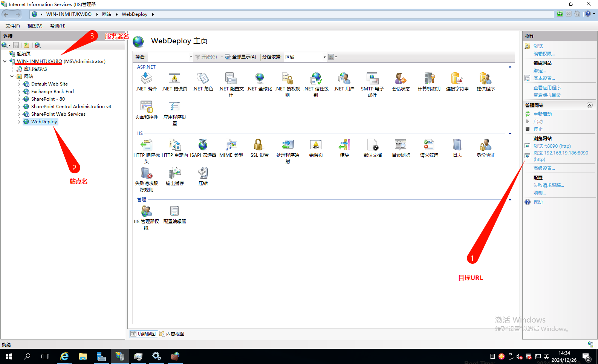Expand the Default Web Site tree node
Screen dimensions: 598x364
click(19, 84)
